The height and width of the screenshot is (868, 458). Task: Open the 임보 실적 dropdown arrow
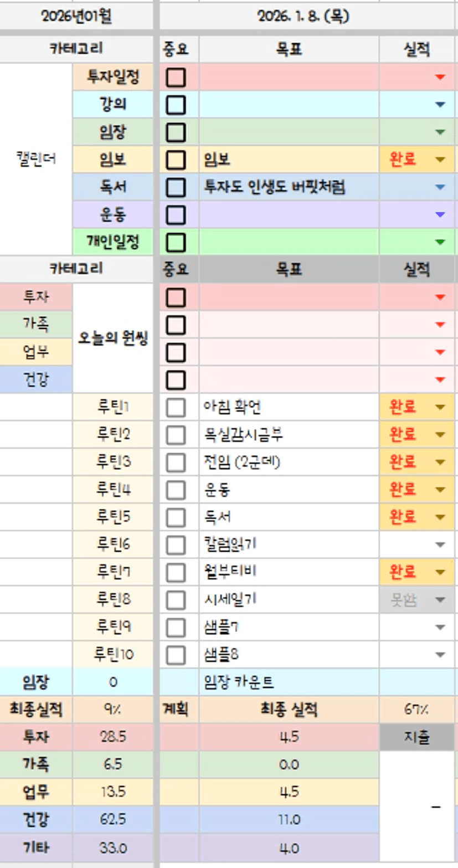(440, 160)
